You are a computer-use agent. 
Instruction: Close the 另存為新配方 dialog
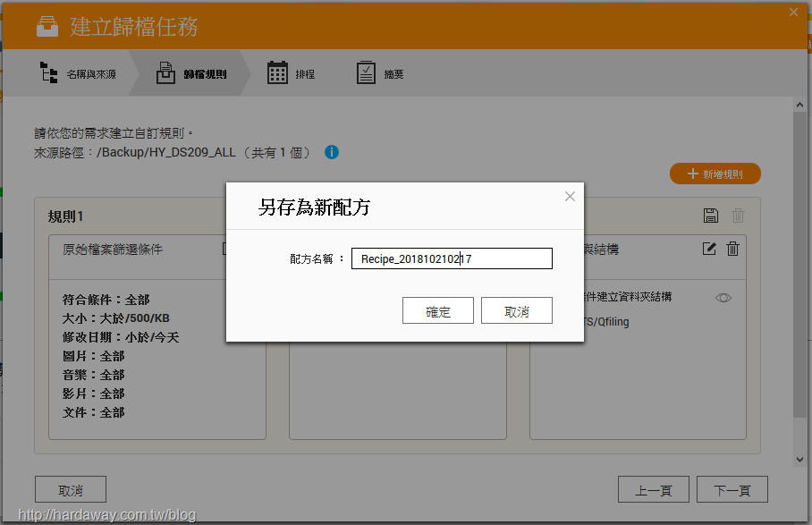click(x=570, y=196)
